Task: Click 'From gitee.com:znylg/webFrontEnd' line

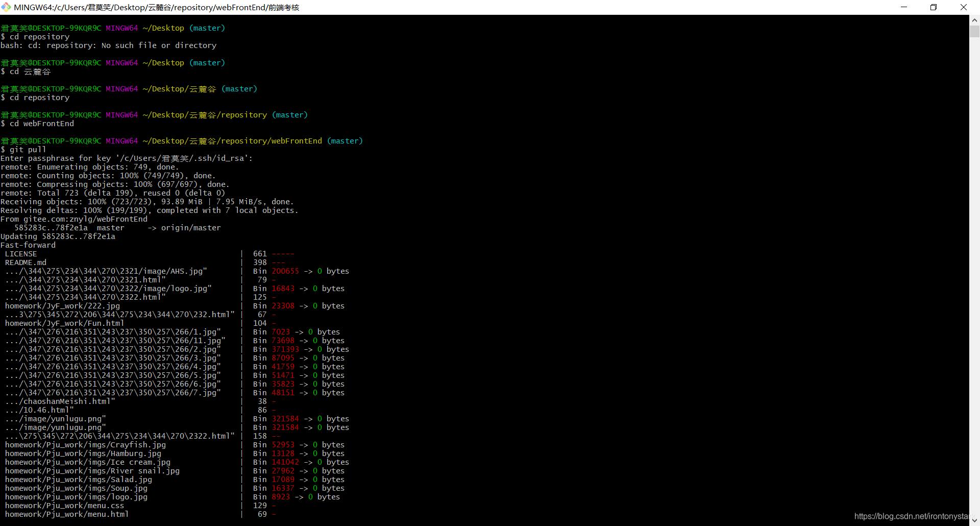Action: (74, 219)
